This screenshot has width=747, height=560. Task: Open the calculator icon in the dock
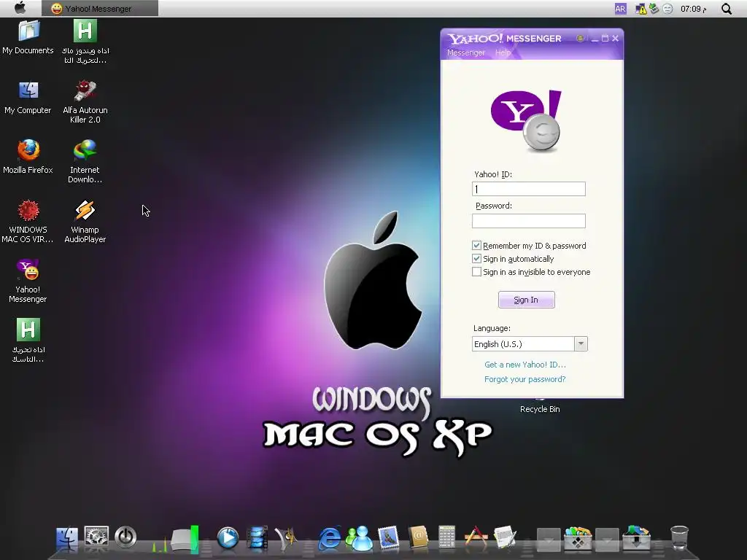coord(447,538)
